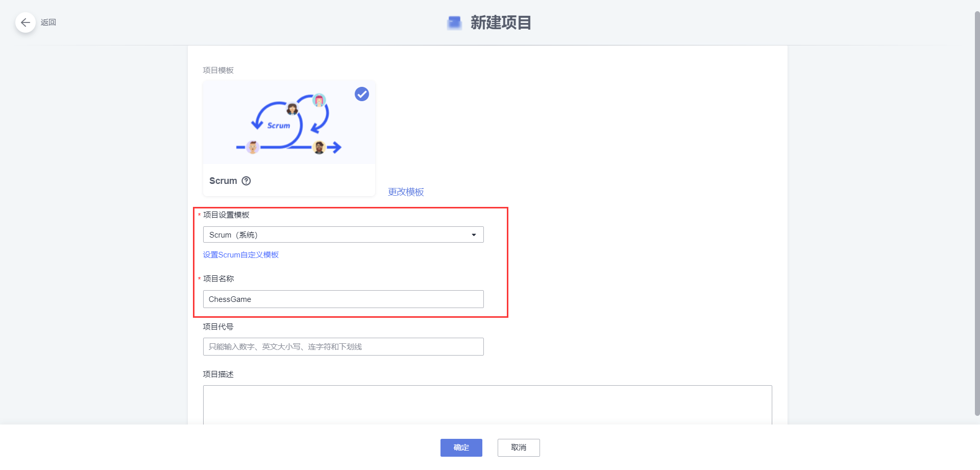Click the 返回 menu item
The width and height of the screenshot is (980, 470).
point(48,22)
